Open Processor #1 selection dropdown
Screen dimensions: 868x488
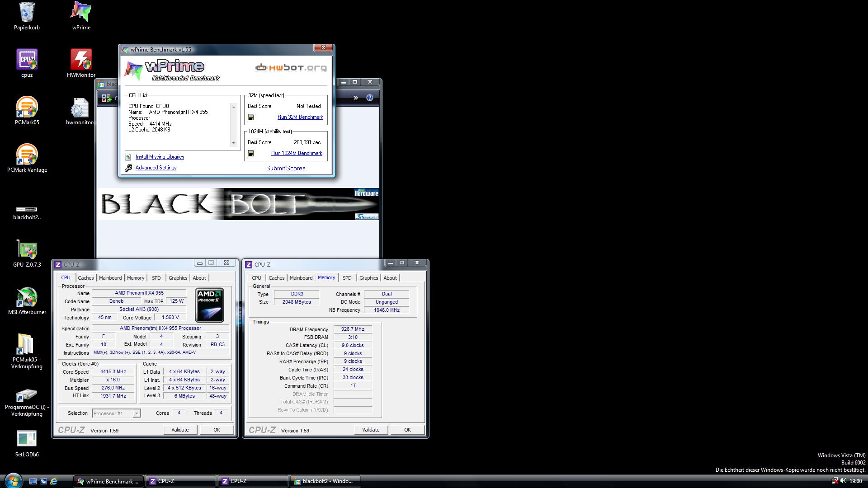(x=116, y=413)
